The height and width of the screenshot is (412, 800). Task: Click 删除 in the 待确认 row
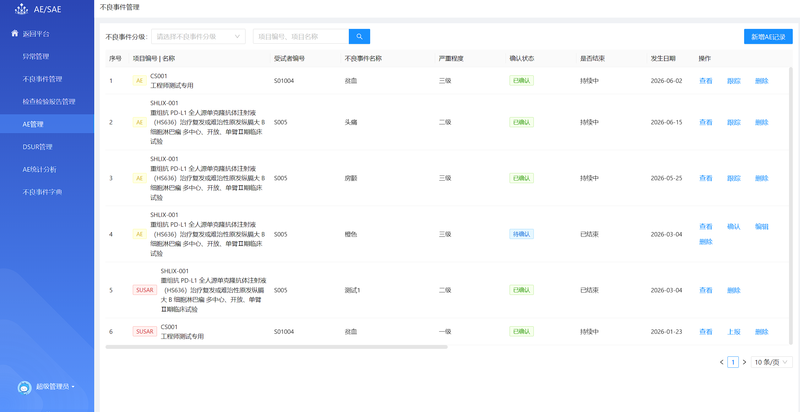point(706,242)
